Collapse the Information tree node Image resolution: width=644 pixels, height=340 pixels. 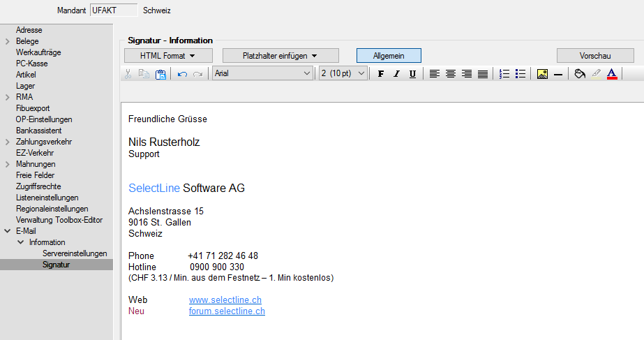tap(20, 242)
